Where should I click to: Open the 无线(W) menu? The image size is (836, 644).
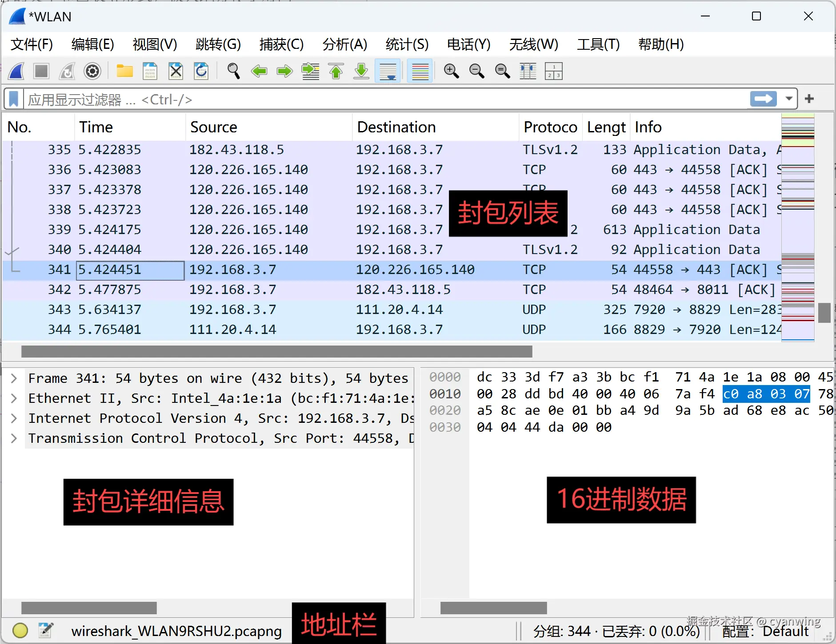[533, 44]
